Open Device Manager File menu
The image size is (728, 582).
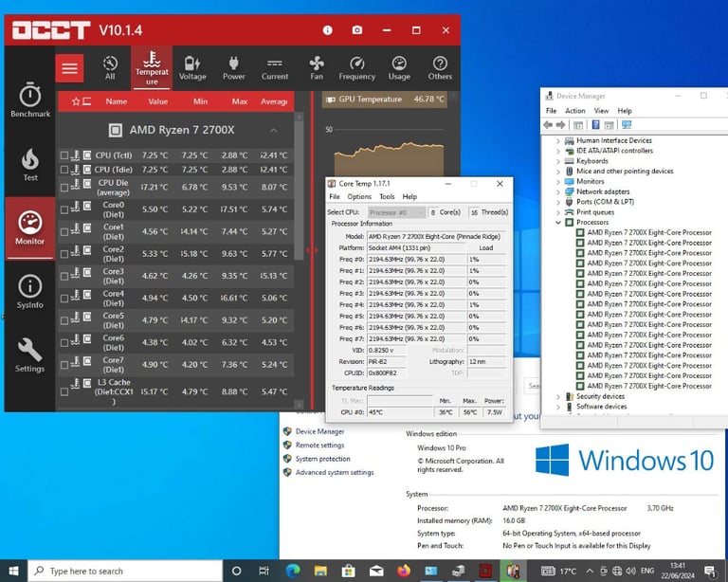click(x=551, y=111)
